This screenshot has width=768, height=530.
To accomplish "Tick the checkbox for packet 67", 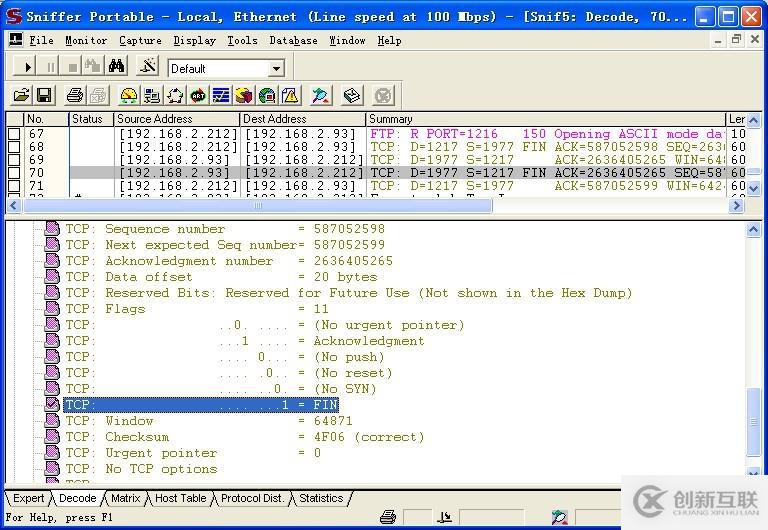I will click(x=14, y=134).
